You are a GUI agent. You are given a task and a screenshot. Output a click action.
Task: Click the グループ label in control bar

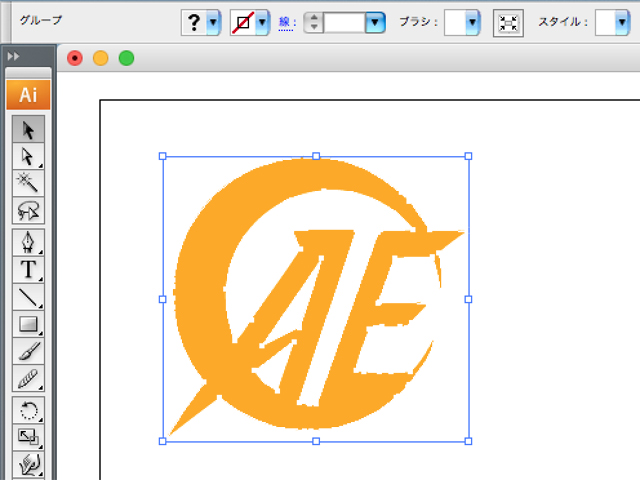tap(41, 20)
